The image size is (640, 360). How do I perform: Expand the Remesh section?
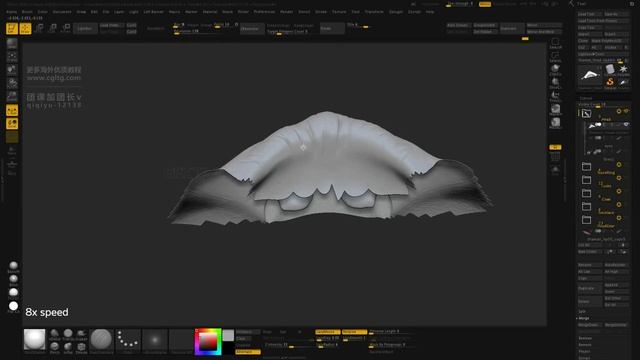click(x=585, y=344)
